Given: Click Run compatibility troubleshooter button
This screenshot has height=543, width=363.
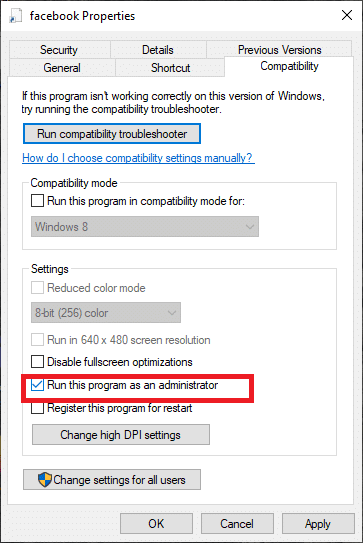Looking at the screenshot, I should tap(112, 134).
